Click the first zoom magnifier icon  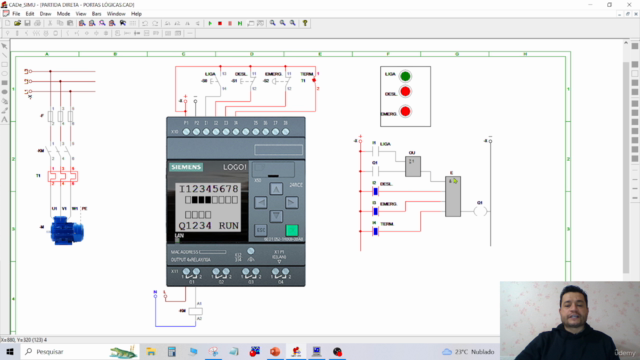272,23
